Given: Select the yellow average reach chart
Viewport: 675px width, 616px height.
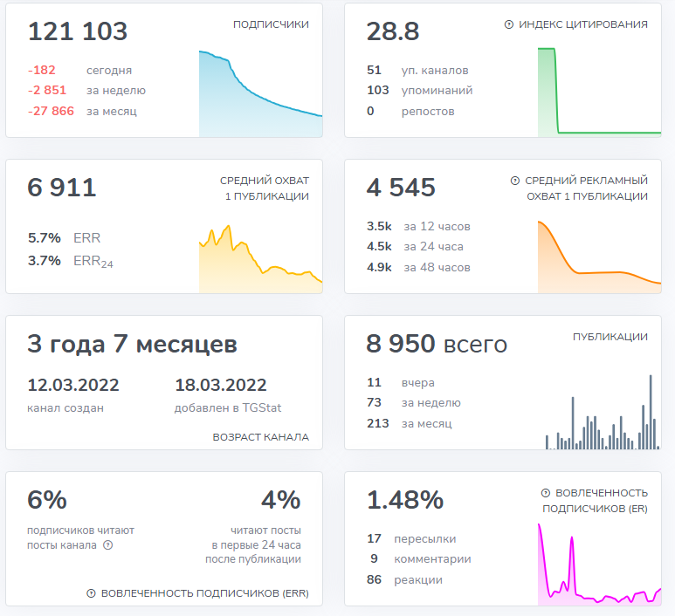Looking at the screenshot, I should point(260,260).
